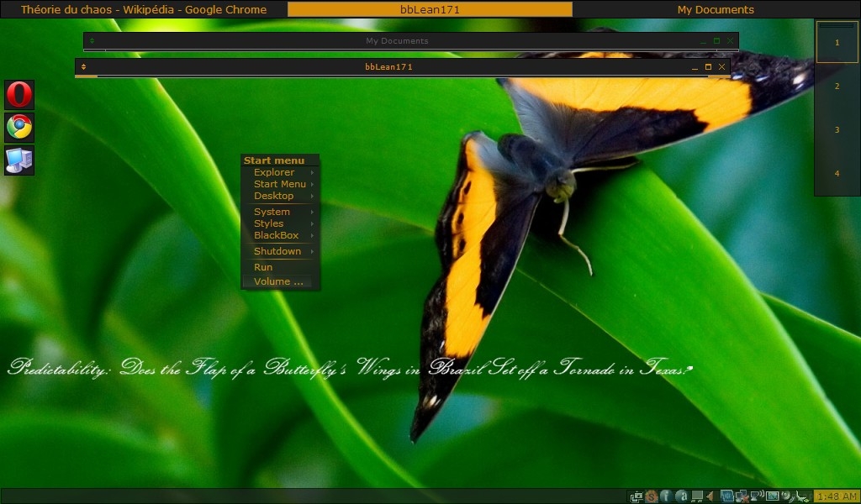Click the round 'i' info tray icon
The image size is (861, 504).
(x=666, y=496)
